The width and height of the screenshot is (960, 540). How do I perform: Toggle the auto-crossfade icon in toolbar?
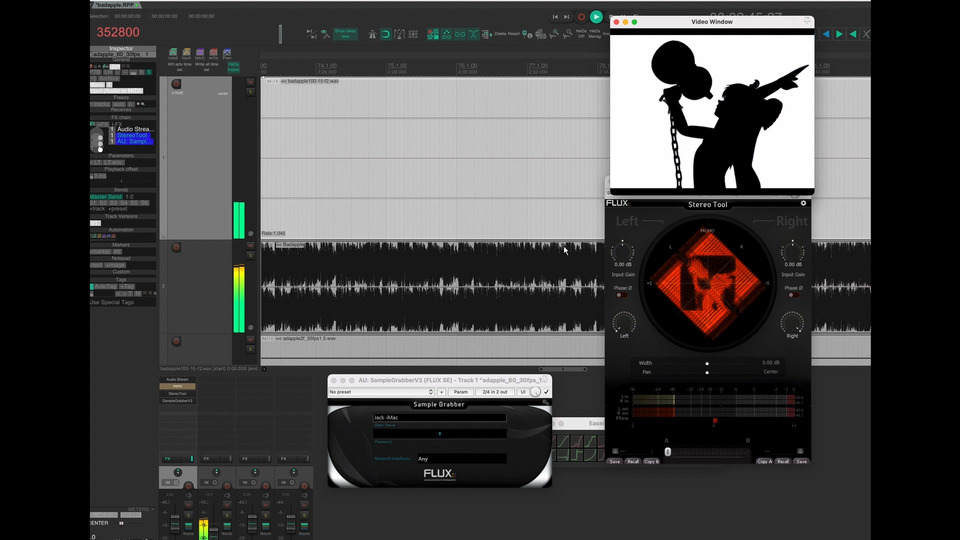[473, 34]
